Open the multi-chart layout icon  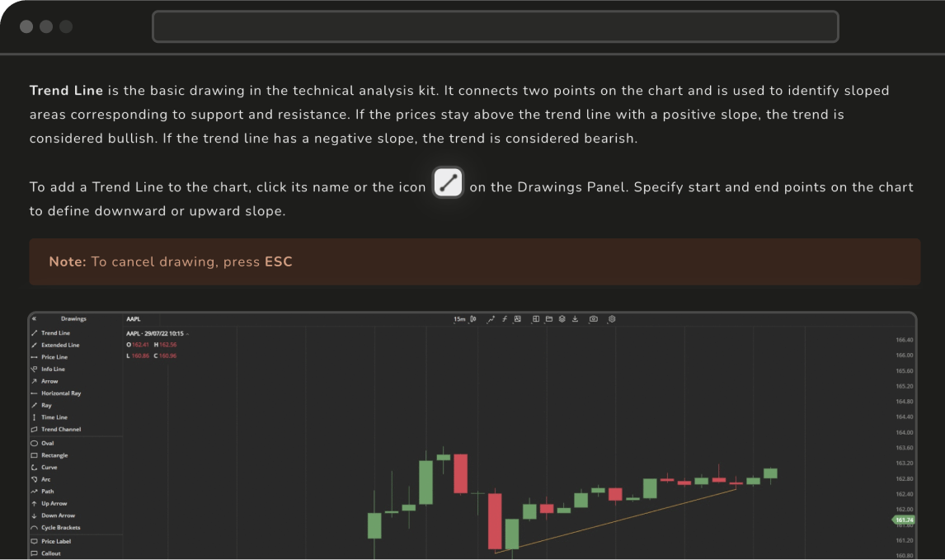pyautogui.click(x=535, y=319)
